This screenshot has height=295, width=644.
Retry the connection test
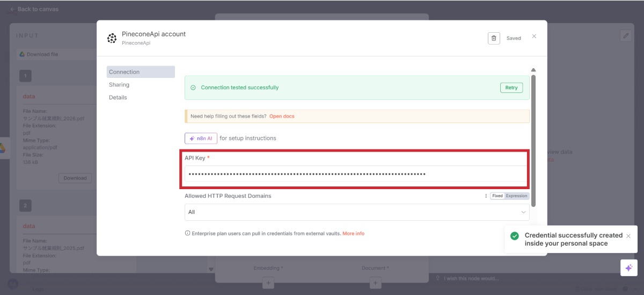point(511,88)
